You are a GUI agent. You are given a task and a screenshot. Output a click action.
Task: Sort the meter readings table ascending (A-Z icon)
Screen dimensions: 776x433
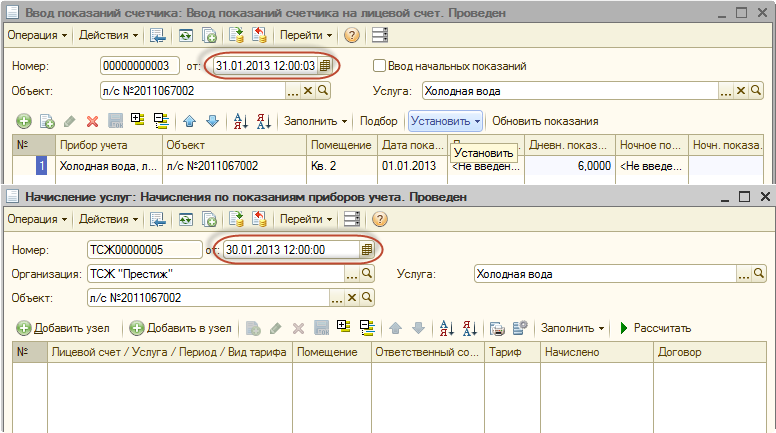(240, 121)
